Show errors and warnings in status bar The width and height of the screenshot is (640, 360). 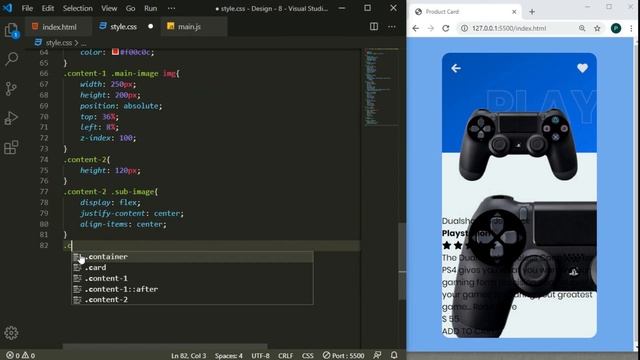tap(20, 356)
